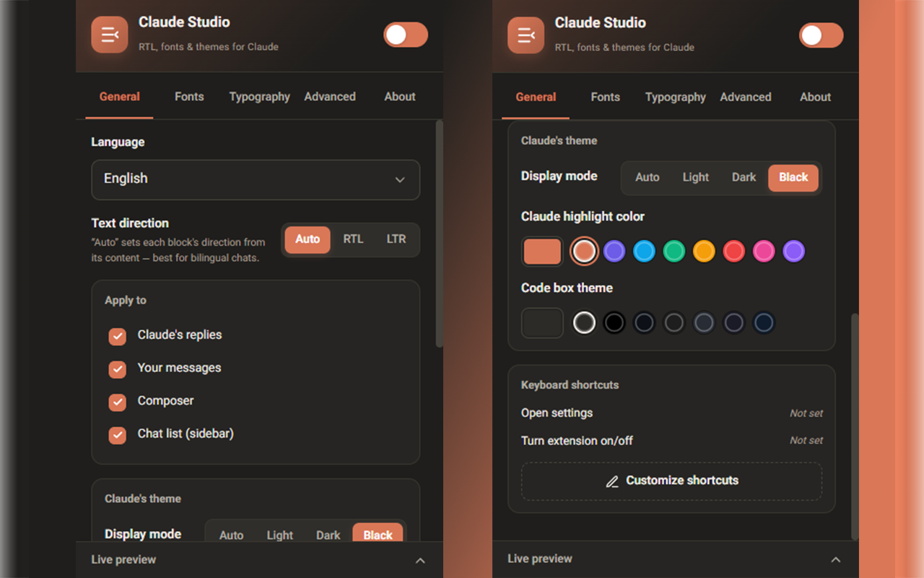Image resolution: width=924 pixels, height=578 pixels.
Task: Select Dark display mode in the right panel
Action: pyautogui.click(x=744, y=178)
